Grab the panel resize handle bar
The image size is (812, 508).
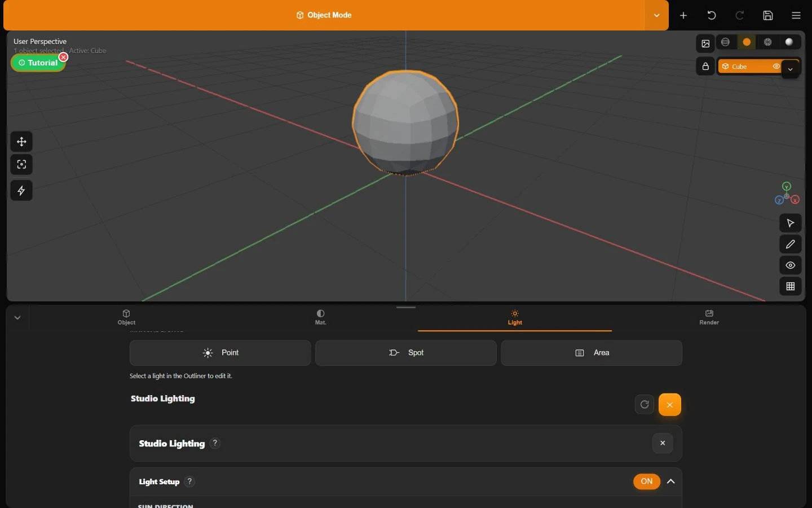(x=406, y=308)
